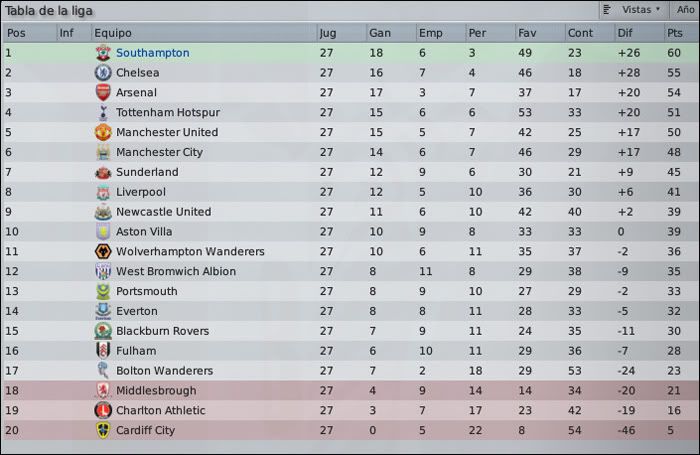Open the Newcastle United team entry

pos(163,212)
